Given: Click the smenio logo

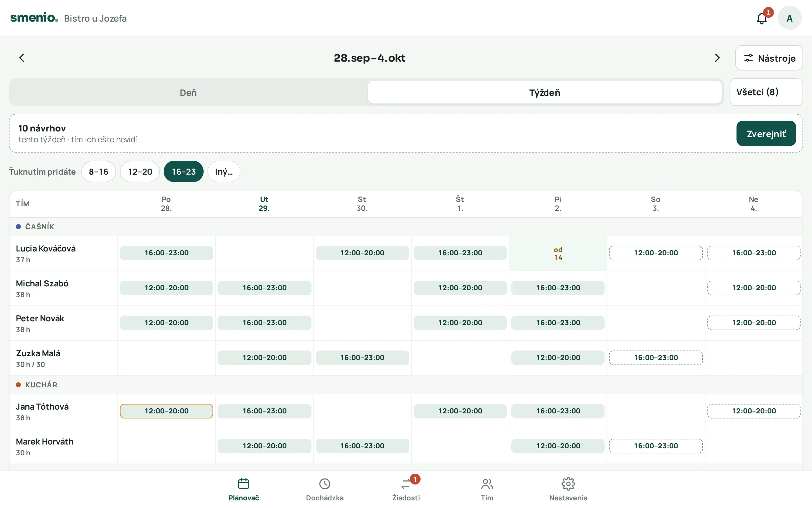Looking at the screenshot, I should click(34, 17).
